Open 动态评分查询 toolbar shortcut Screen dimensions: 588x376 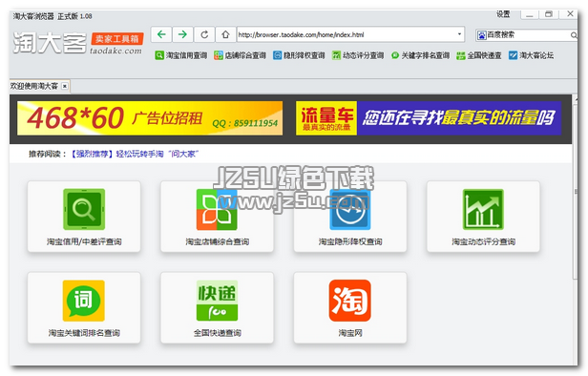pyautogui.click(x=358, y=55)
